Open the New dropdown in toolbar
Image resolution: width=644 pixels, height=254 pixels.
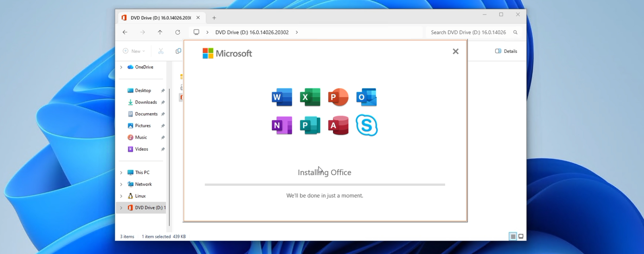(134, 51)
